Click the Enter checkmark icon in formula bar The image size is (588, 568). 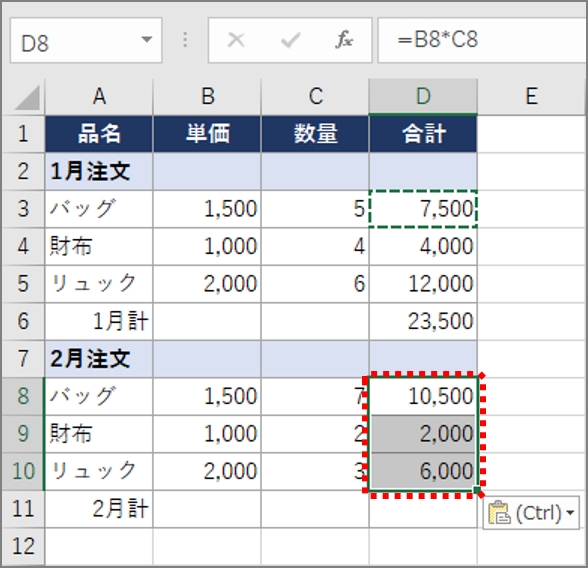(x=290, y=40)
